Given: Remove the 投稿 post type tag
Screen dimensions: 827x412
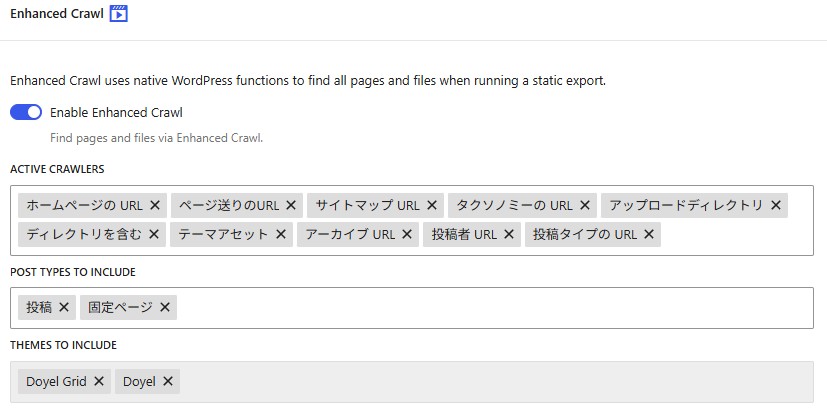Looking at the screenshot, I should pyautogui.click(x=64, y=308).
